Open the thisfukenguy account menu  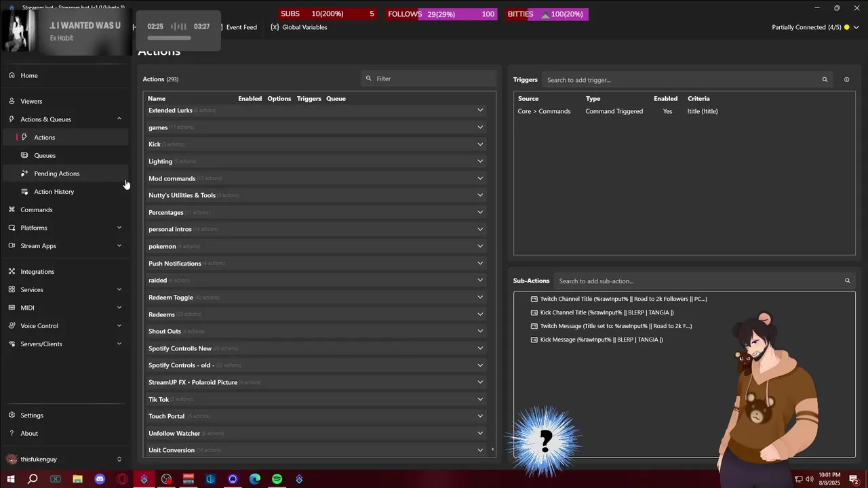64,460
